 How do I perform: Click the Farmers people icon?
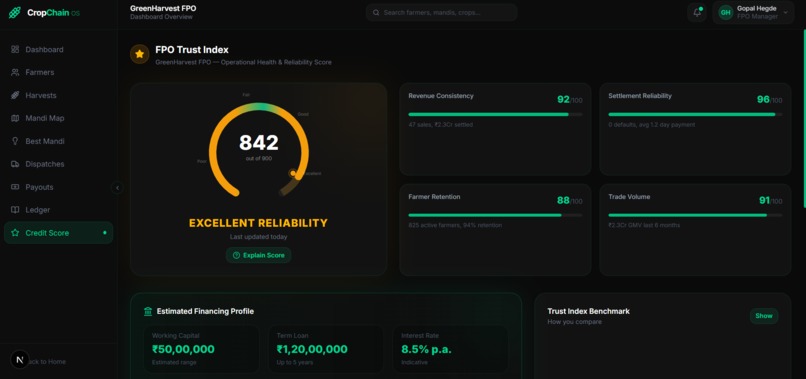15,73
